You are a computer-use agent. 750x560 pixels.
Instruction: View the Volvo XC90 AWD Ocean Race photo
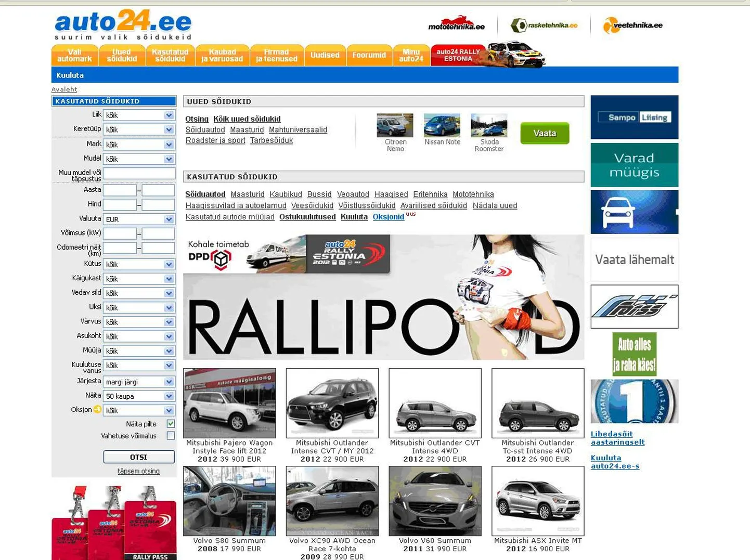click(332, 501)
